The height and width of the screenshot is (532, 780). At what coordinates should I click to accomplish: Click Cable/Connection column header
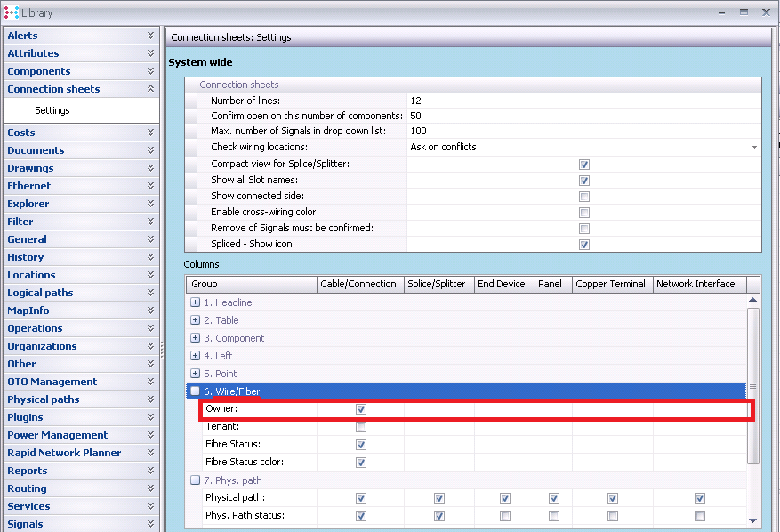tap(360, 284)
